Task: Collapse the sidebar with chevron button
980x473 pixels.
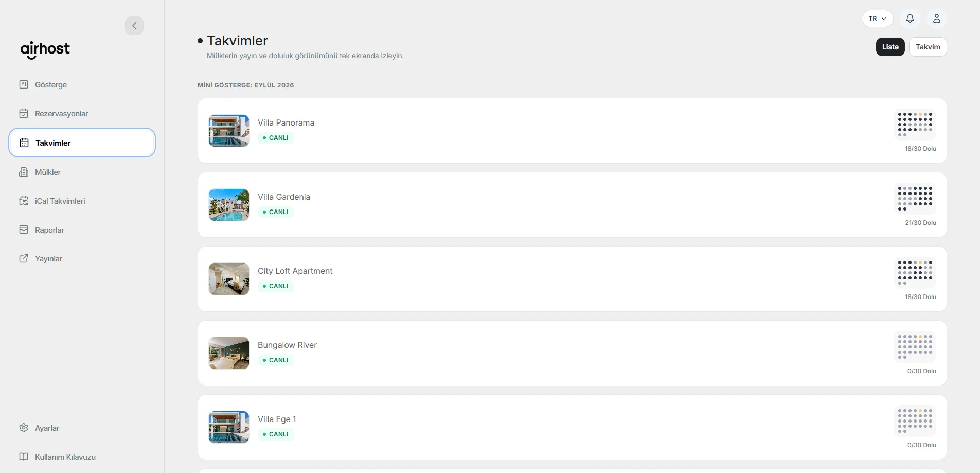Action: click(134, 26)
